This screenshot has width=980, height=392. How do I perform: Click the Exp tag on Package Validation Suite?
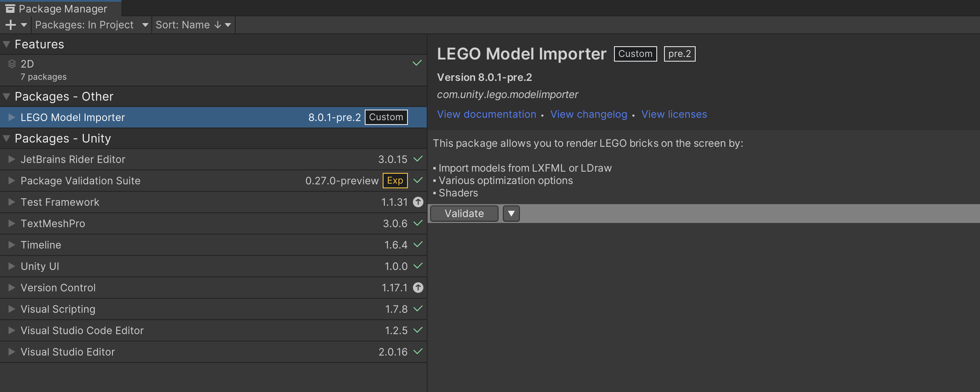(395, 181)
